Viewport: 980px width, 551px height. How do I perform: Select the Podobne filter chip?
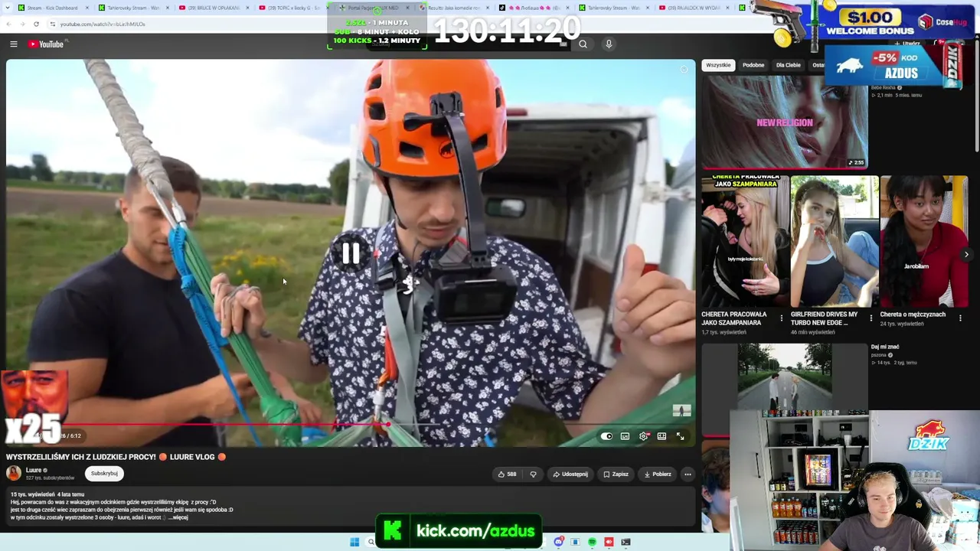(x=753, y=65)
